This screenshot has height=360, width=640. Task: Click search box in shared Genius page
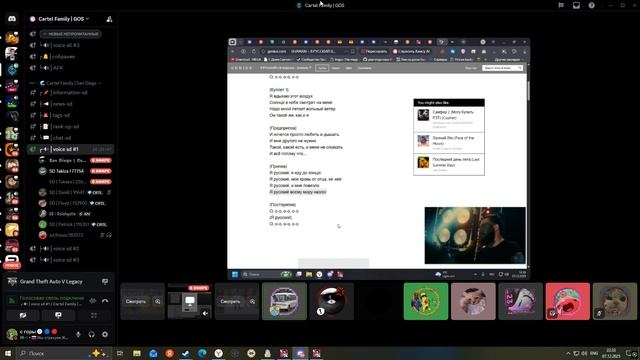point(502,68)
